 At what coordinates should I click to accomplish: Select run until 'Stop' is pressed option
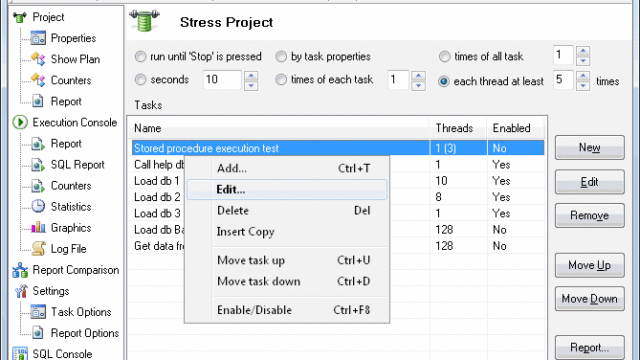(x=140, y=57)
